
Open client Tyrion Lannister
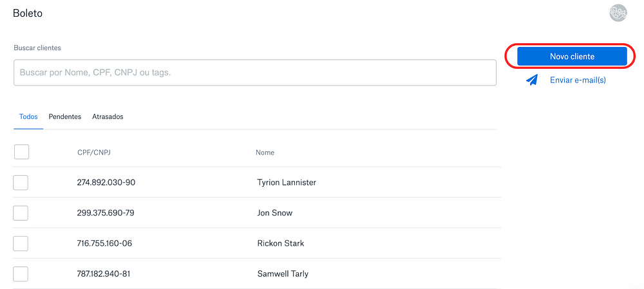[287, 182]
